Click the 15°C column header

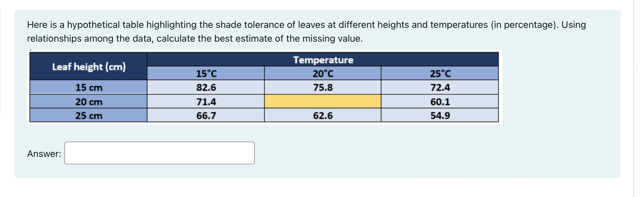point(205,74)
